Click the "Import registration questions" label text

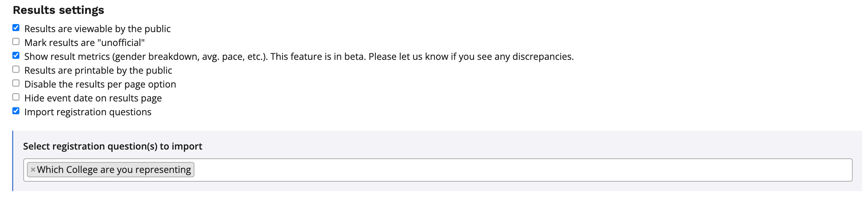[88, 112]
